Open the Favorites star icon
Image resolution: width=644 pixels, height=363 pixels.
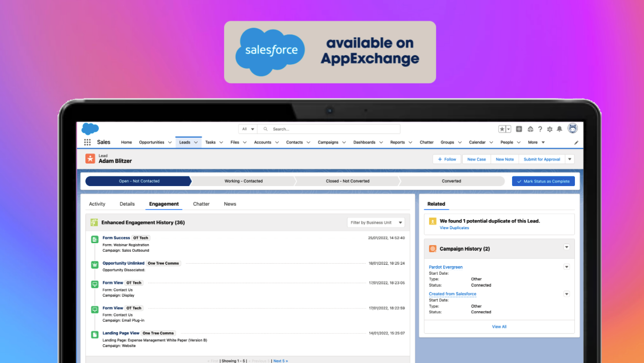(x=502, y=129)
